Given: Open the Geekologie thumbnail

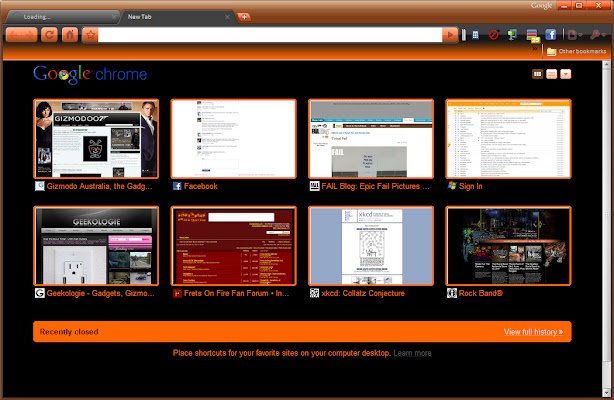Looking at the screenshot, I should (x=96, y=246).
